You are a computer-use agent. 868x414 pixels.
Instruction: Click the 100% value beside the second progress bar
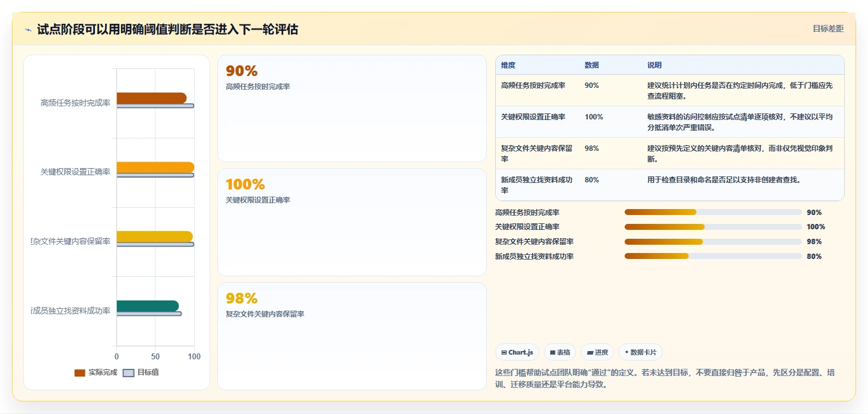pyautogui.click(x=816, y=227)
